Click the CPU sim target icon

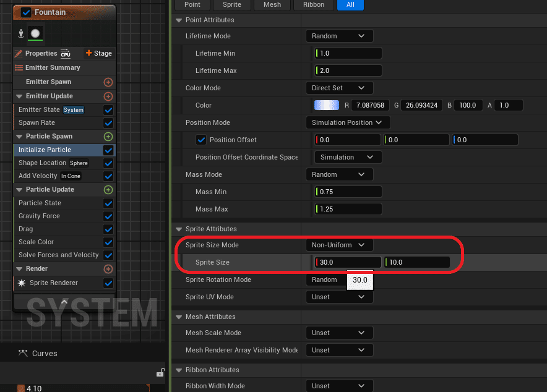(x=66, y=53)
